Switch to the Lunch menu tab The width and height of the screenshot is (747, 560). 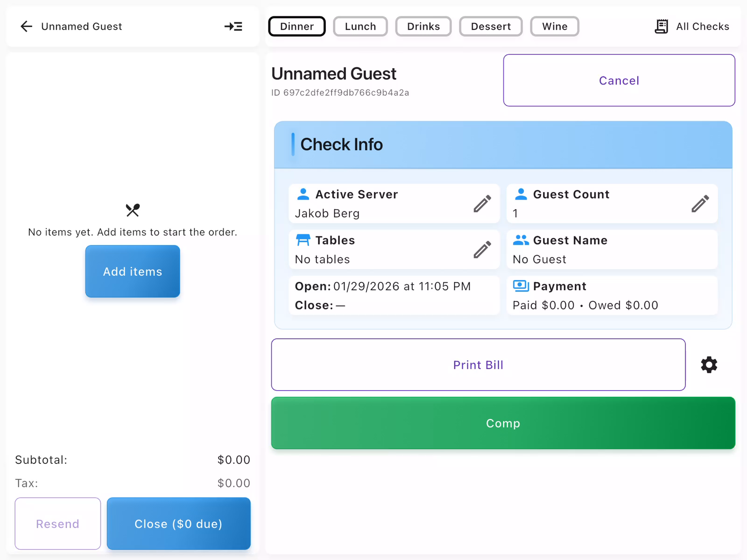[360, 27]
